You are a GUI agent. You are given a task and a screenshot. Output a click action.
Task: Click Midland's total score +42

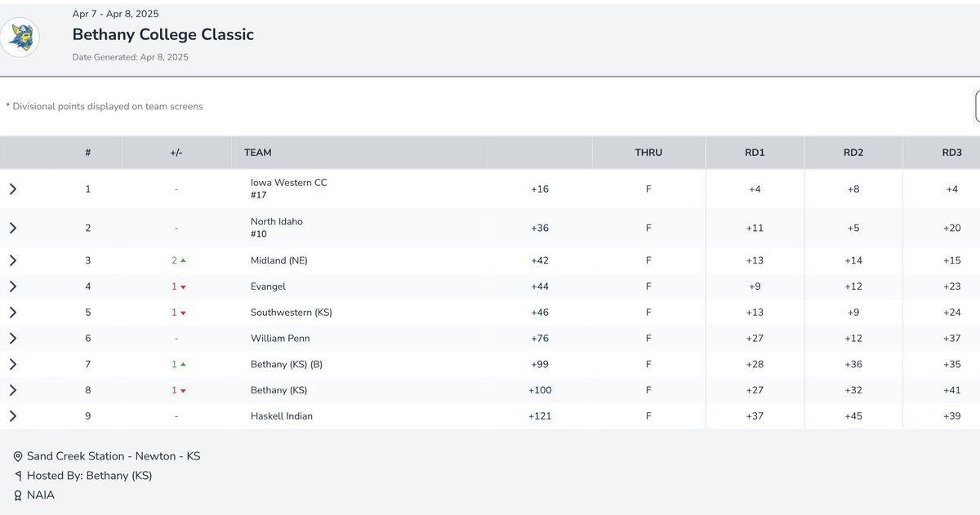click(540, 260)
